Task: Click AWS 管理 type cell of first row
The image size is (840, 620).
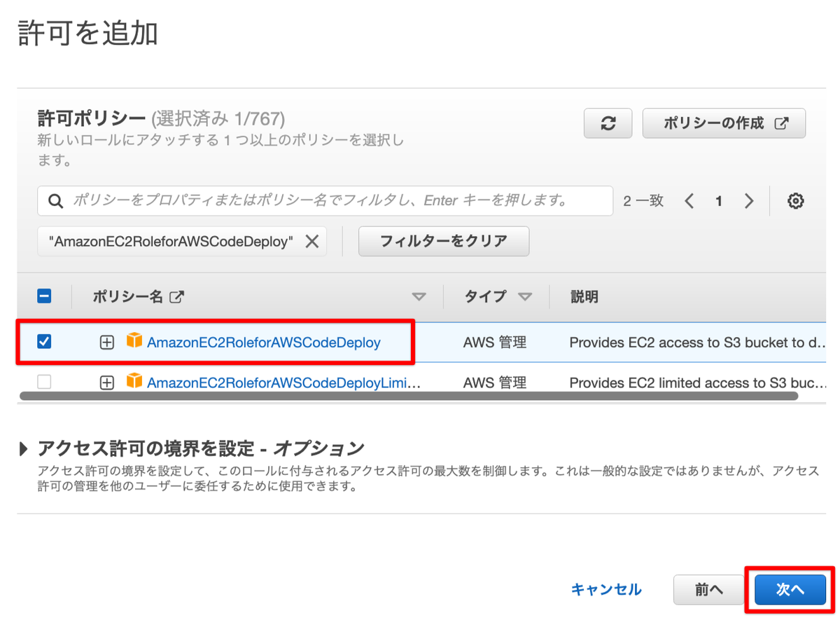Action: (495, 343)
